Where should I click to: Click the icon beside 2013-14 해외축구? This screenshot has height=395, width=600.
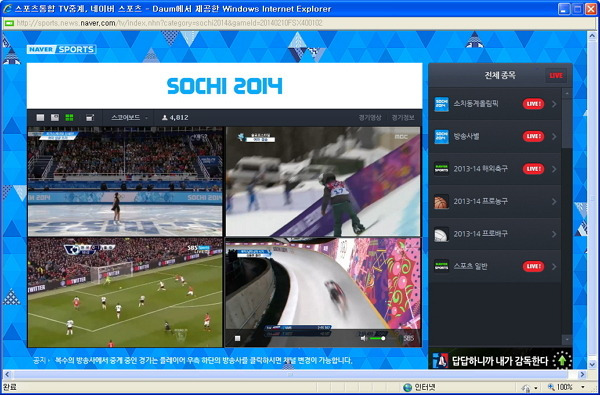[x=441, y=169]
